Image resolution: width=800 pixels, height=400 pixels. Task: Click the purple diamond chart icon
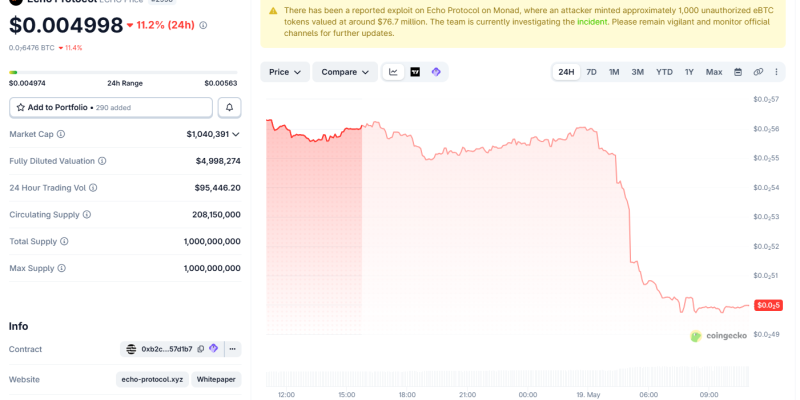(436, 72)
